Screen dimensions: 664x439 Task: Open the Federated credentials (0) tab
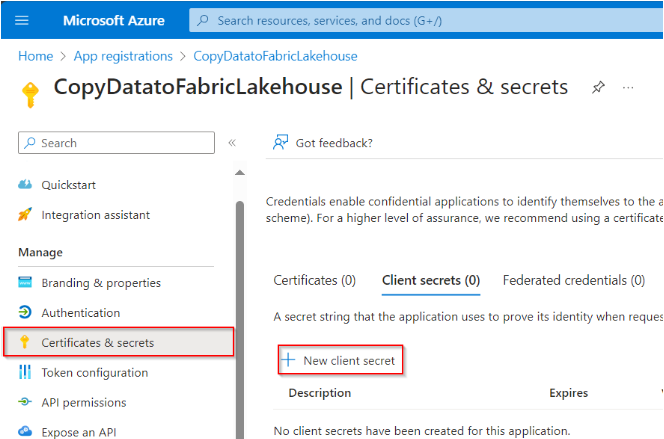click(x=574, y=280)
